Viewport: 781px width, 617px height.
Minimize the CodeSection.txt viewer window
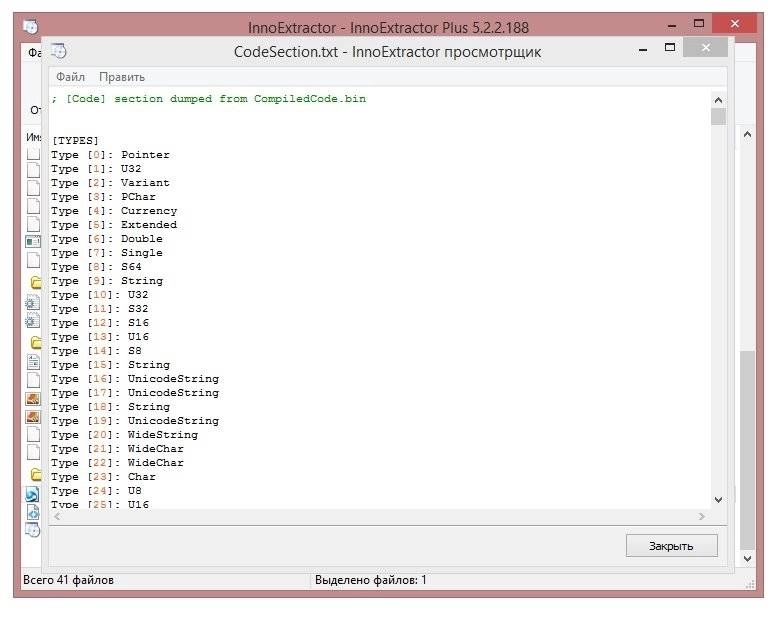[643, 49]
